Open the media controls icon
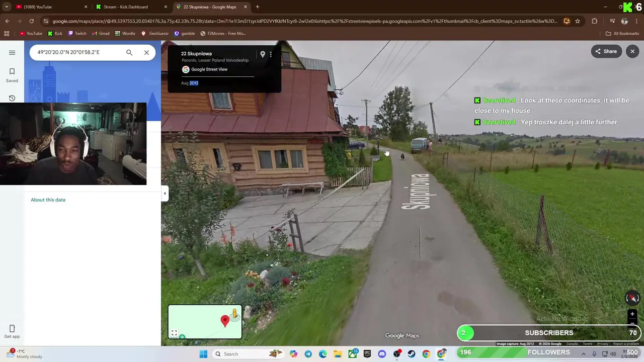This screenshot has height=362, width=644. coord(612,21)
